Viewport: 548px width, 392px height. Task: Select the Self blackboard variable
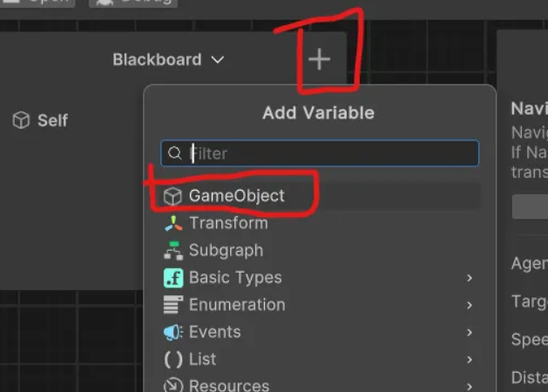tap(52, 120)
